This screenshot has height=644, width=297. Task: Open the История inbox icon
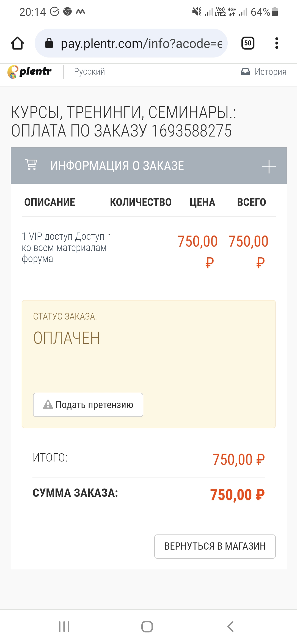click(245, 72)
